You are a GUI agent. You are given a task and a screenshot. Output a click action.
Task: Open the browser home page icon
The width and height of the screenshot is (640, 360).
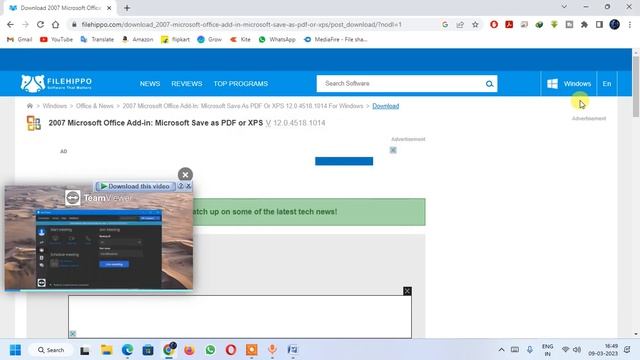(x=56, y=24)
